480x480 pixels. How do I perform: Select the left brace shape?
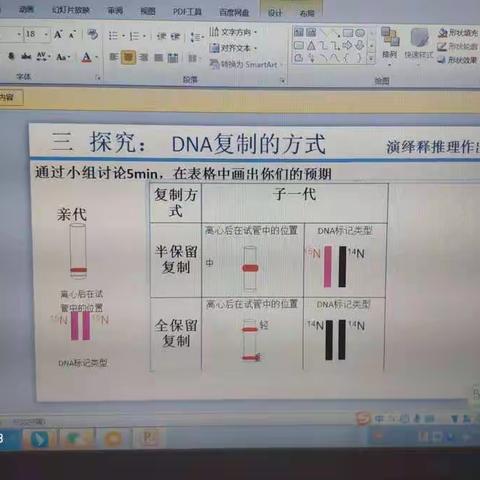(x=347, y=58)
